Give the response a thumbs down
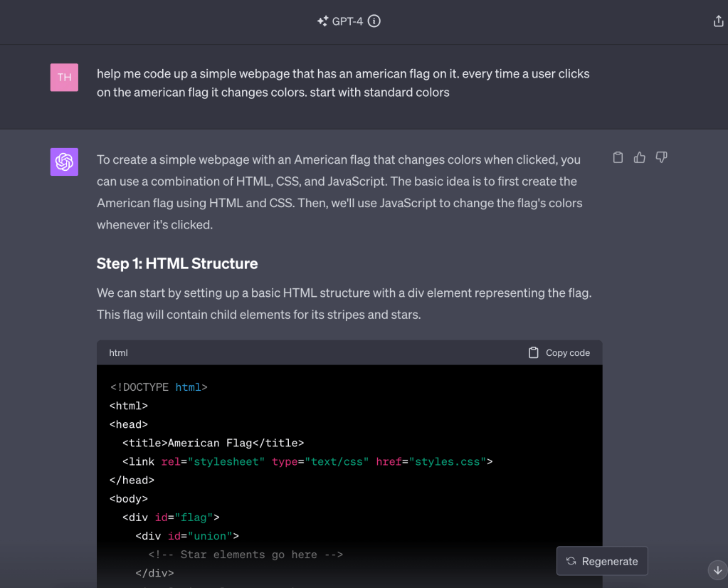 point(661,157)
